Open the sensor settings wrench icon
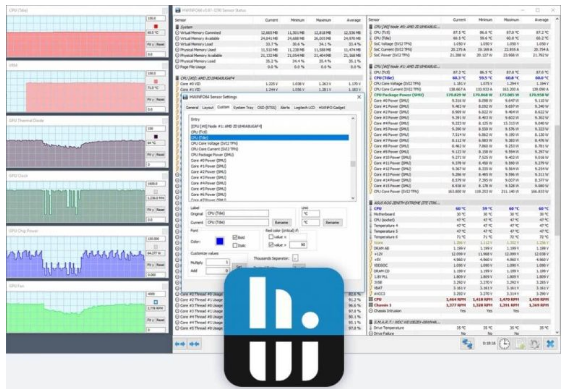The width and height of the screenshot is (582, 389). (534, 344)
